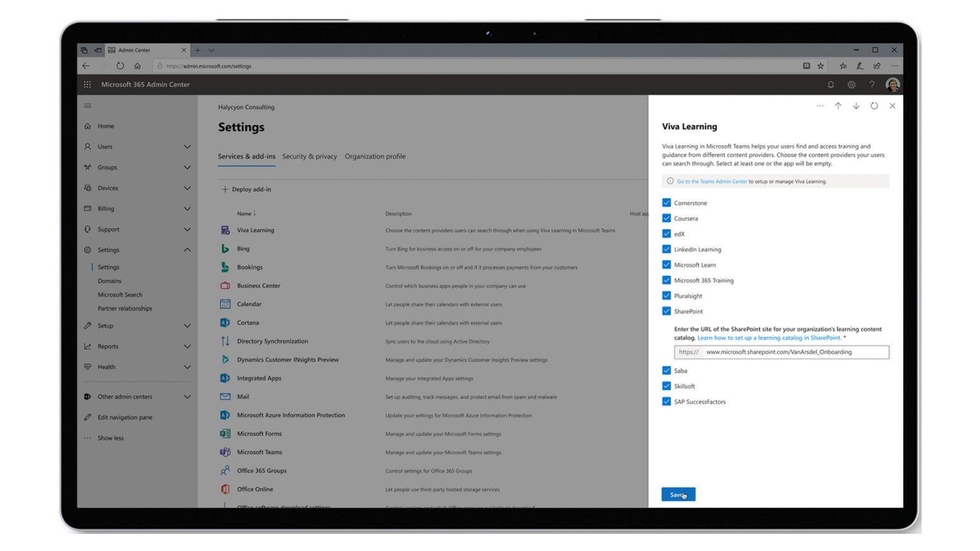Refresh the Viva Learning panel
Screen dimensions: 980x551
click(x=874, y=106)
